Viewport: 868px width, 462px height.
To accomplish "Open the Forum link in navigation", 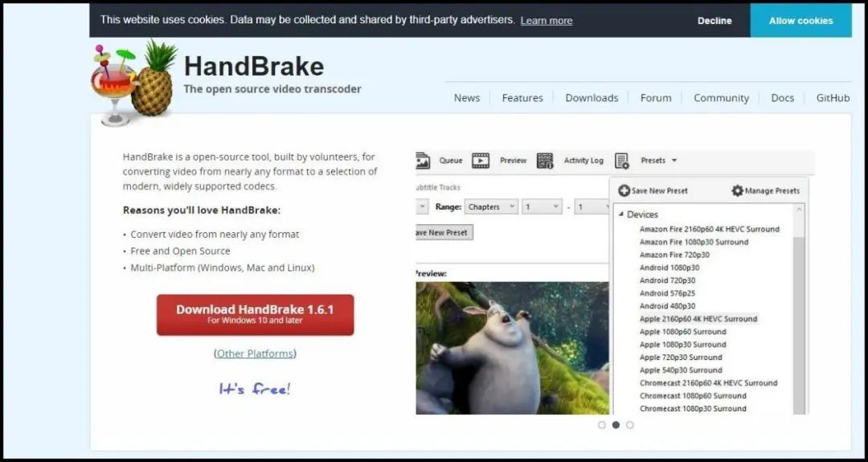I will click(656, 98).
